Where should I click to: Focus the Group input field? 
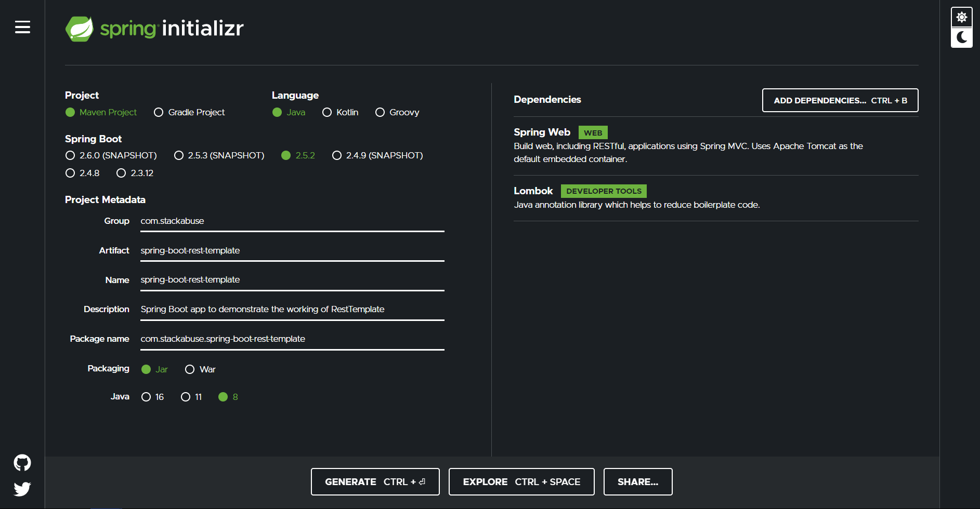[292, 221]
